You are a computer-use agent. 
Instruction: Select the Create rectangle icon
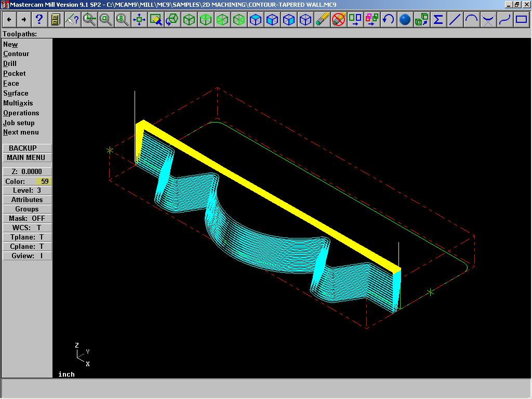coord(521,20)
